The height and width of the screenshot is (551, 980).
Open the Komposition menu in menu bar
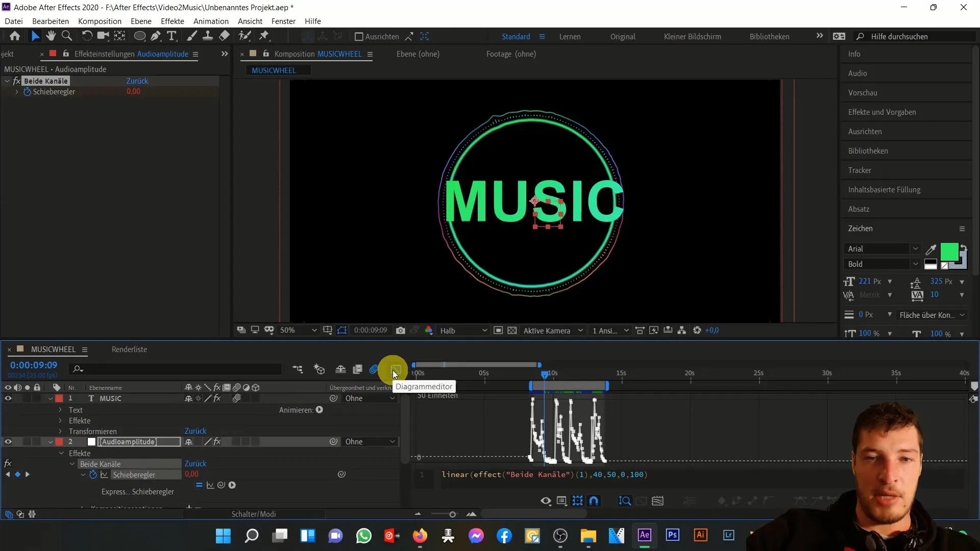(x=100, y=21)
